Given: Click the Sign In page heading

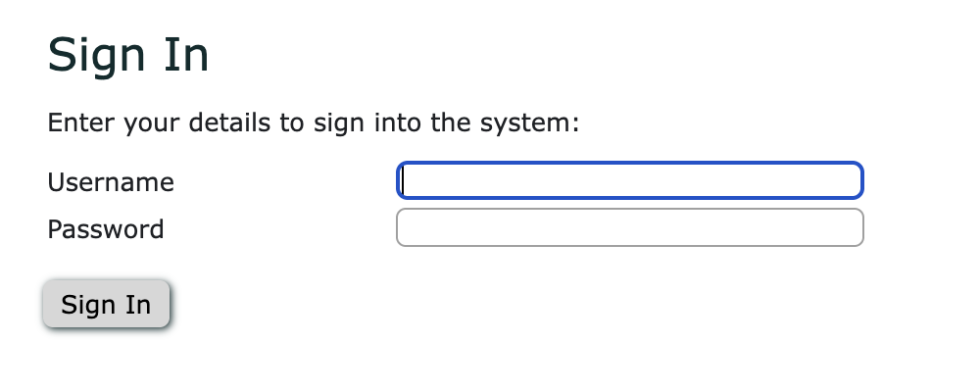Looking at the screenshot, I should coord(128,55).
